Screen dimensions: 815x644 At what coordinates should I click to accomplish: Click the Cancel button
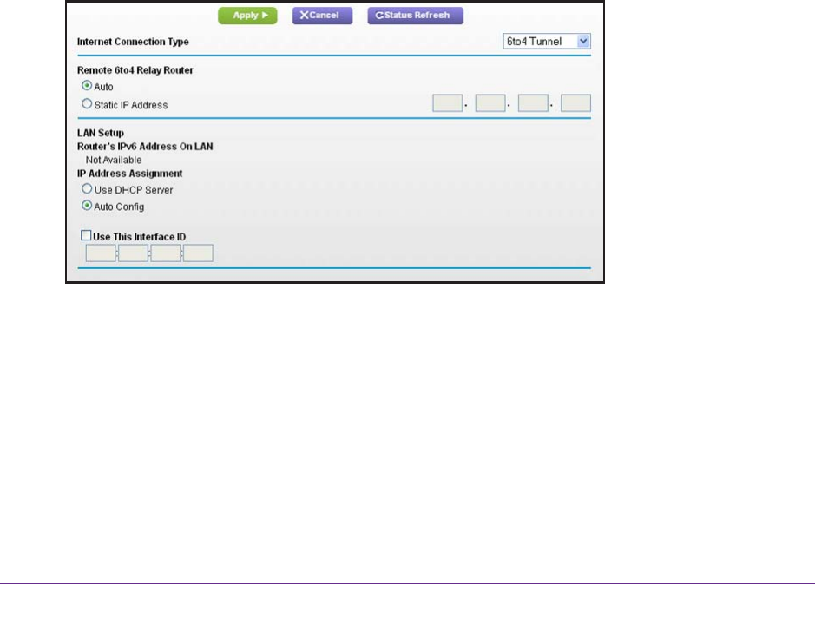click(x=322, y=16)
